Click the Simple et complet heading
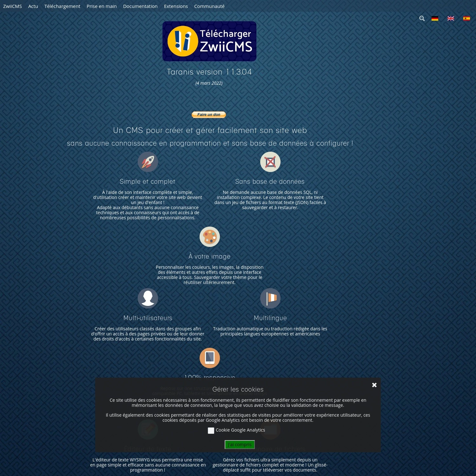Screen dimensions: 476x476 tap(148, 182)
